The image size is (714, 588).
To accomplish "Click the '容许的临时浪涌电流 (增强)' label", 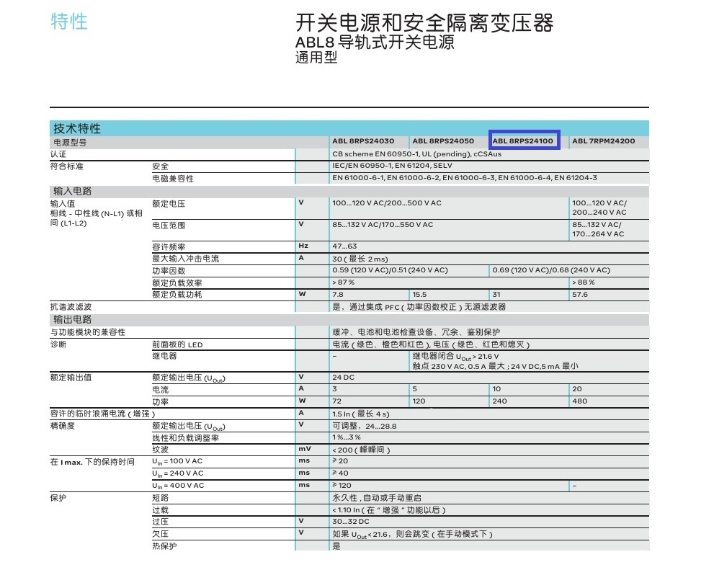I will (102, 414).
